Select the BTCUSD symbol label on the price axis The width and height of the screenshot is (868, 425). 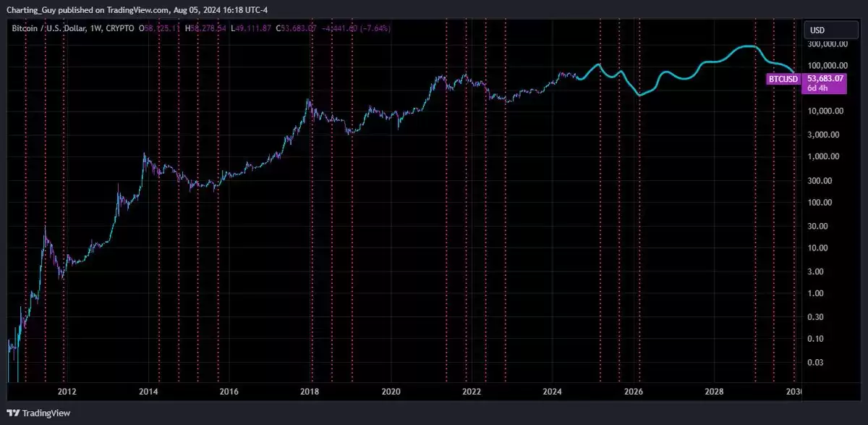(x=783, y=78)
